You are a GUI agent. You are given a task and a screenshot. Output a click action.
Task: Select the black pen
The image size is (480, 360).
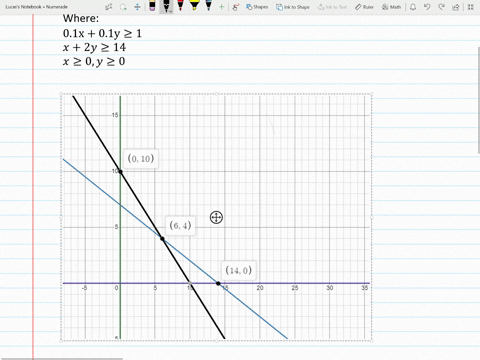click(166, 5)
